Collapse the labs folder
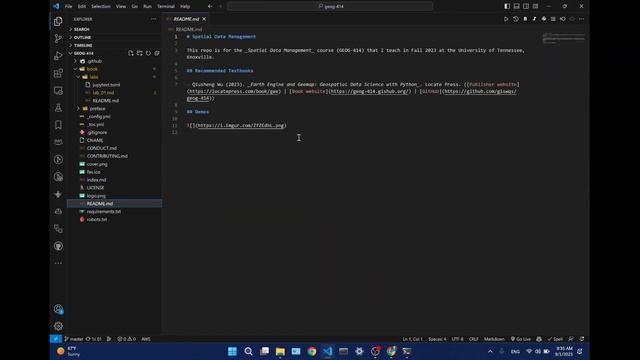 (x=114, y=77)
